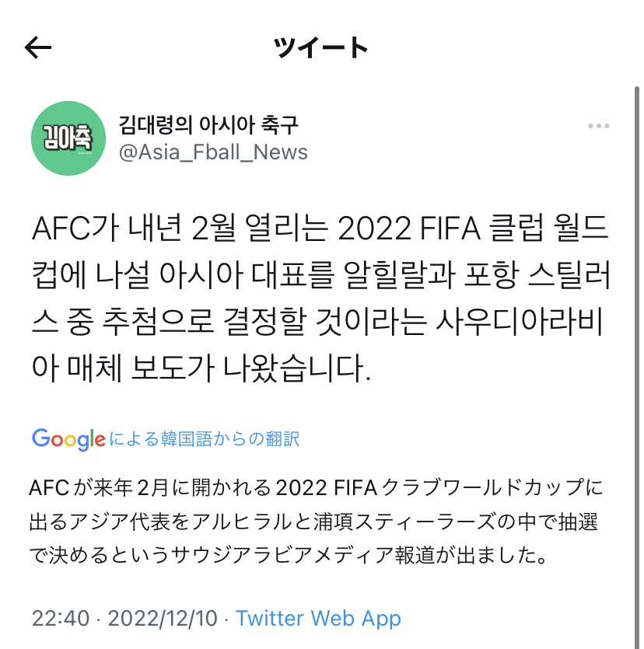This screenshot has height=649, width=644.
Task: Tap the @Asia_Fball_News handle
Action: pos(213,152)
